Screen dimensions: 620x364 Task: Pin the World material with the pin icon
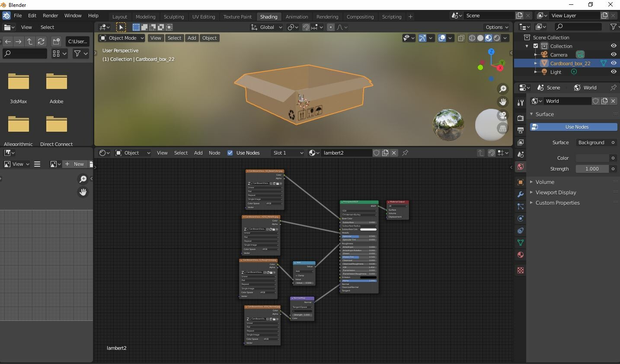coord(614,88)
